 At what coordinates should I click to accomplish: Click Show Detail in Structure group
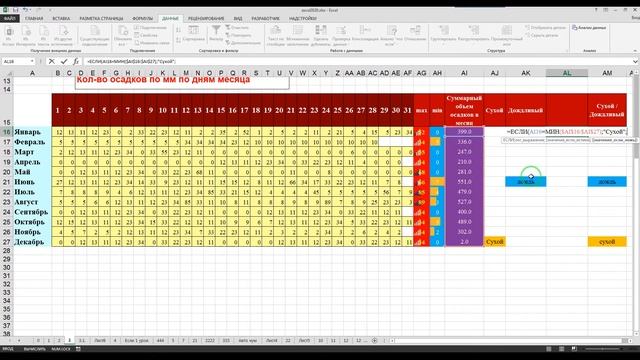tap(545, 28)
